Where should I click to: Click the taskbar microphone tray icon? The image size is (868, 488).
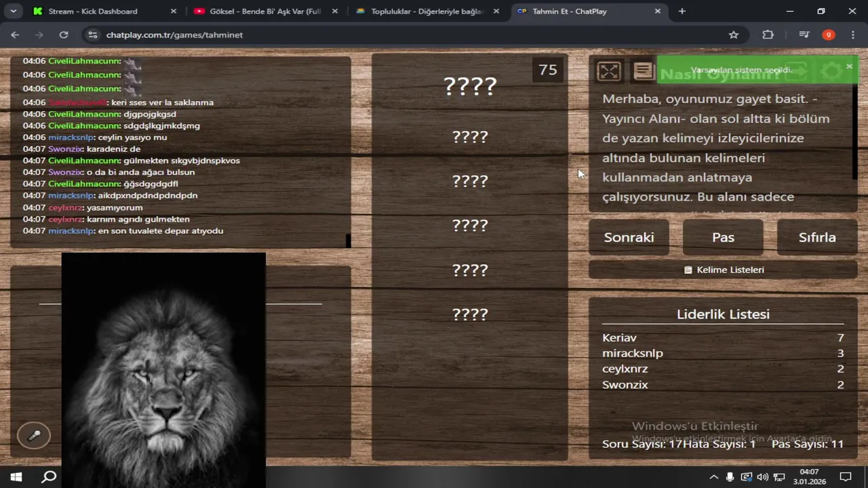tap(730, 476)
